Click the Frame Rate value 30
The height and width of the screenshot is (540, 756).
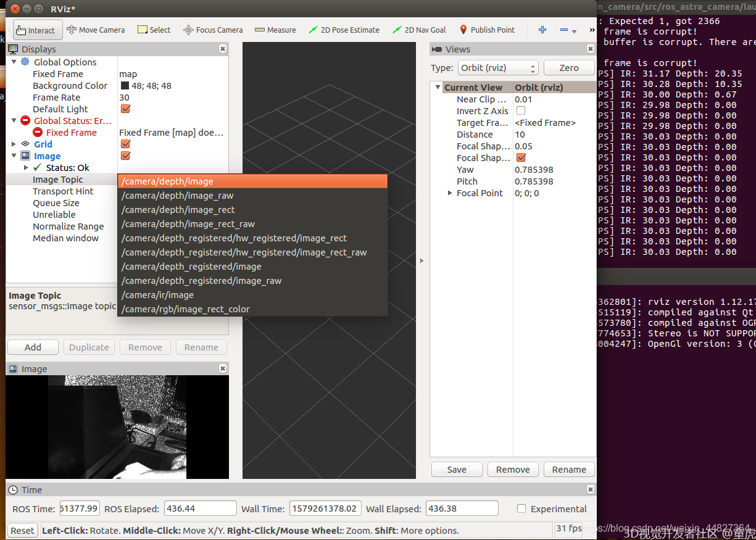(124, 97)
